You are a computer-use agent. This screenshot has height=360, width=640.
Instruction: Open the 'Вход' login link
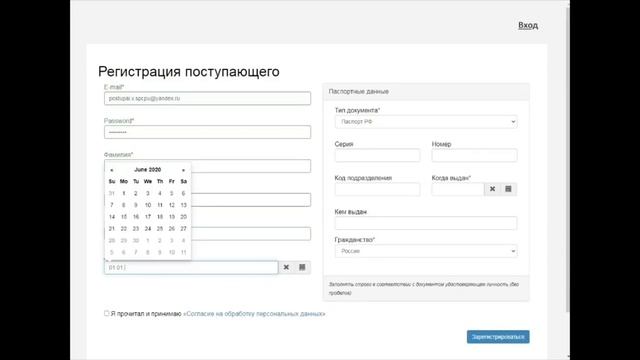(x=528, y=25)
